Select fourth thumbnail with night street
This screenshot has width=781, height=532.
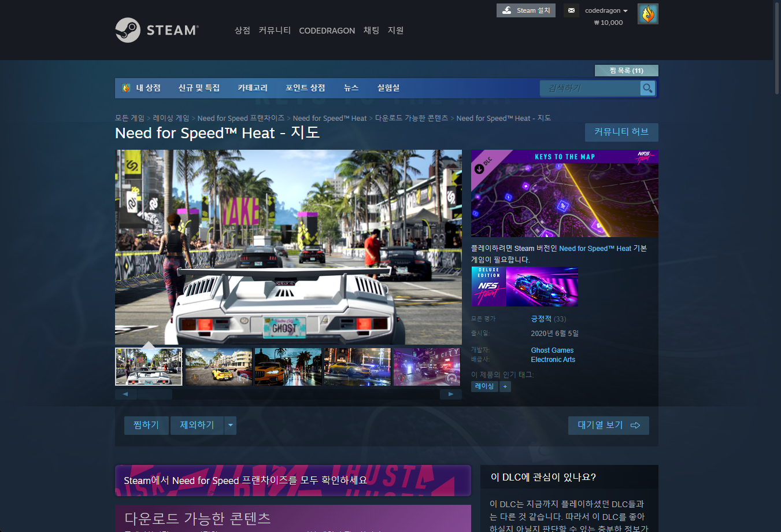tap(357, 367)
